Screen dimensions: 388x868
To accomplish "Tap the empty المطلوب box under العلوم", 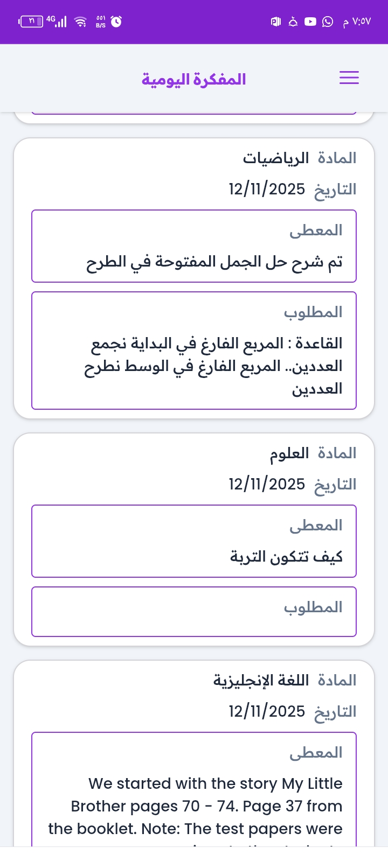I will [194, 612].
